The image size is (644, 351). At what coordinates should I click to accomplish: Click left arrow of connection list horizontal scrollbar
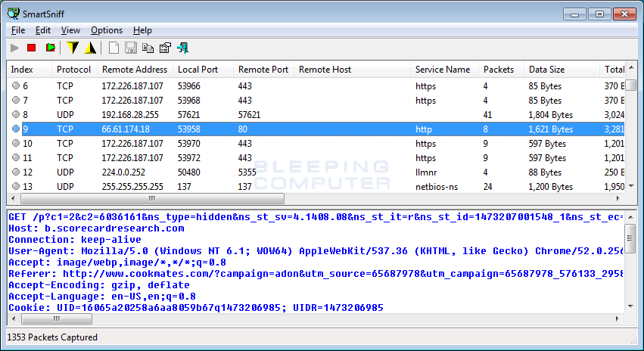pyautogui.click(x=13, y=199)
